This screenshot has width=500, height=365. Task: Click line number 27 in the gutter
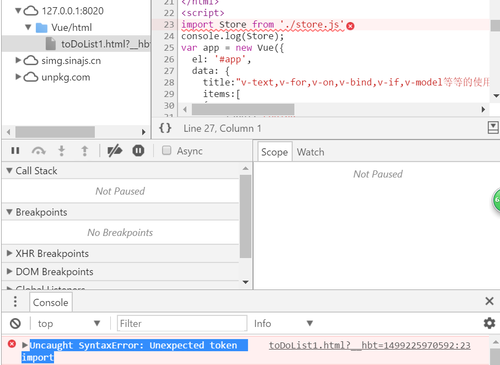(169, 71)
